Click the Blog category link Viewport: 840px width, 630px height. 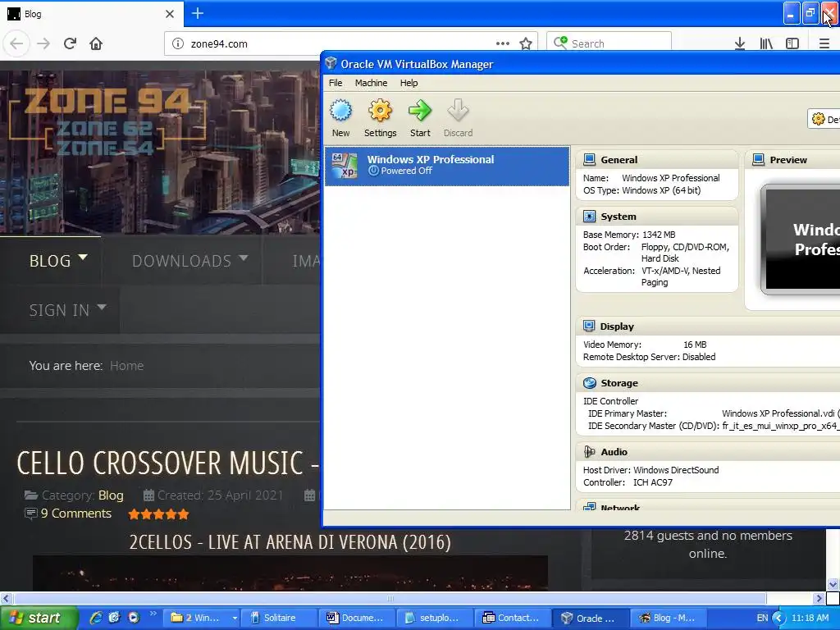coord(111,495)
